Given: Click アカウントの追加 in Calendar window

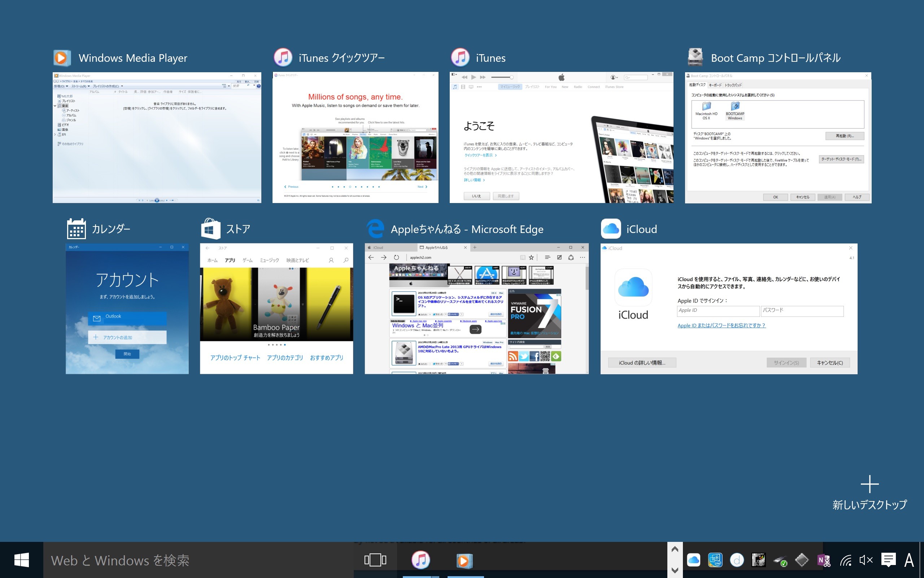Looking at the screenshot, I should pos(127,337).
